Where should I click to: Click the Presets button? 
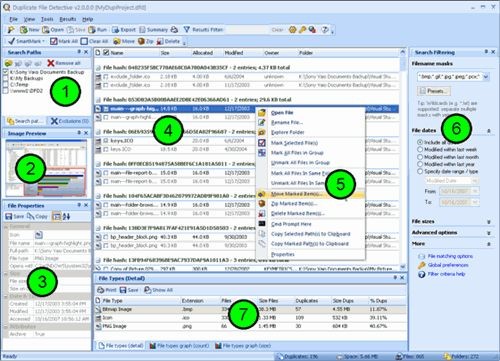(434, 91)
